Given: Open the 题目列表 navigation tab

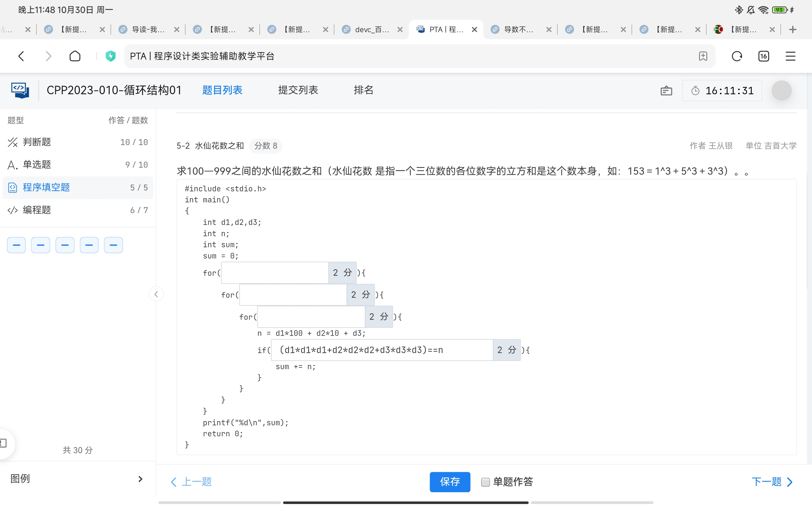Looking at the screenshot, I should [222, 90].
